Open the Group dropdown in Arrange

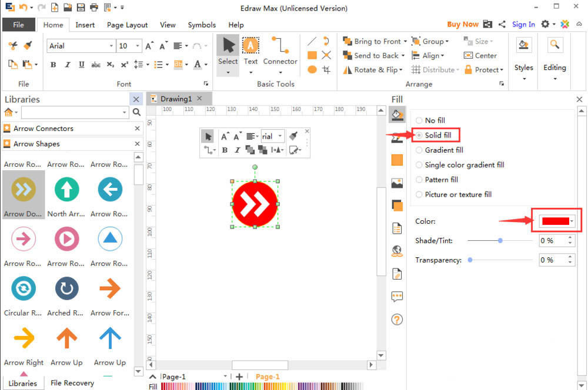tap(430, 41)
